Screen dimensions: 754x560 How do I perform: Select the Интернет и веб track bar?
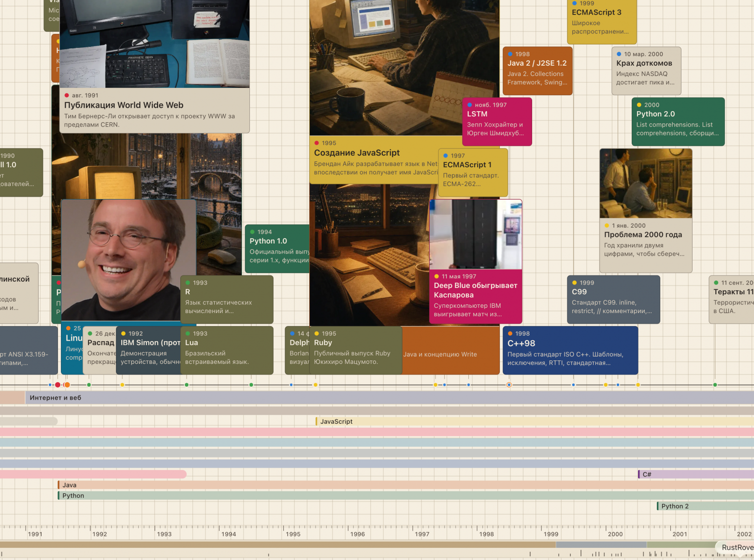[390, 398]
